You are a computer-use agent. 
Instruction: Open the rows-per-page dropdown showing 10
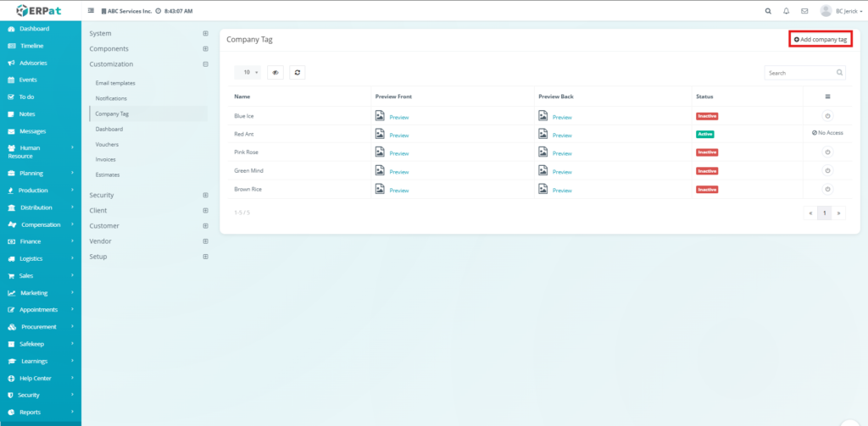247,73
